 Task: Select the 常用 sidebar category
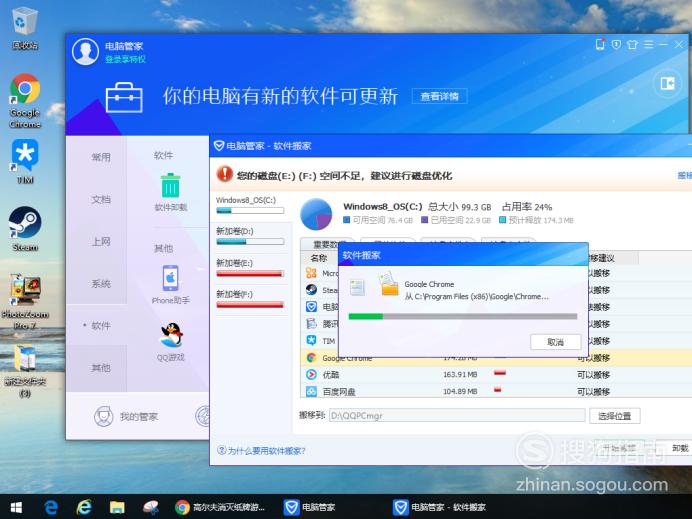[101, 157]
